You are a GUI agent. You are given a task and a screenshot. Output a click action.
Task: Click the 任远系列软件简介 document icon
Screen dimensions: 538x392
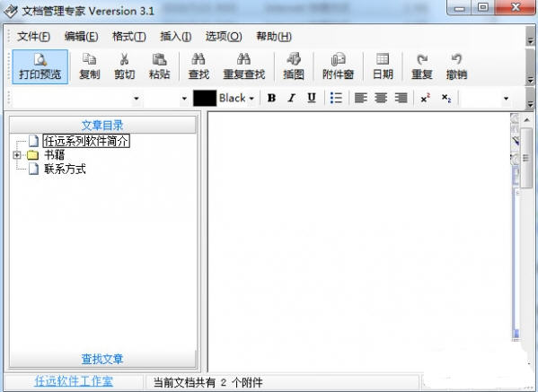pos(33,141)
